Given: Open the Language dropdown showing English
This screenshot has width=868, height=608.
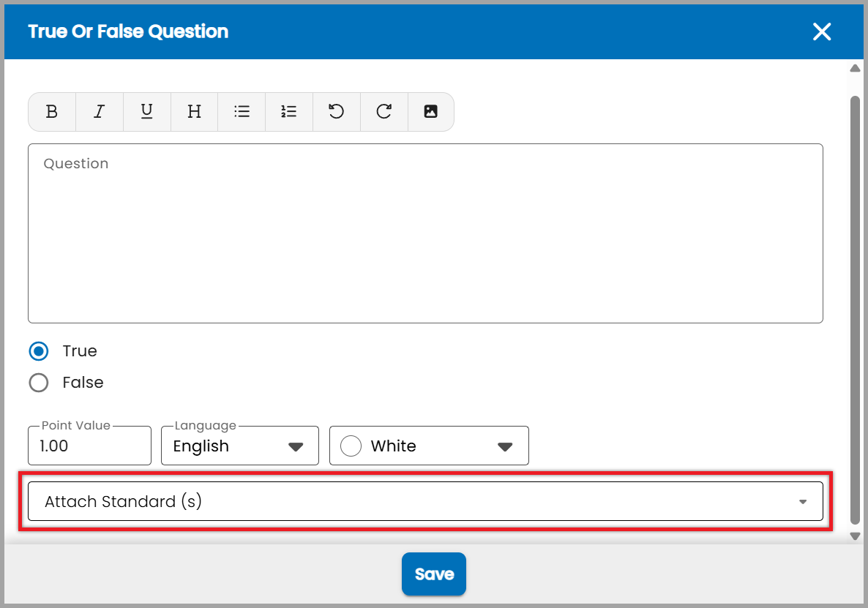Looking at the screenshot, I should coord(240,446).
